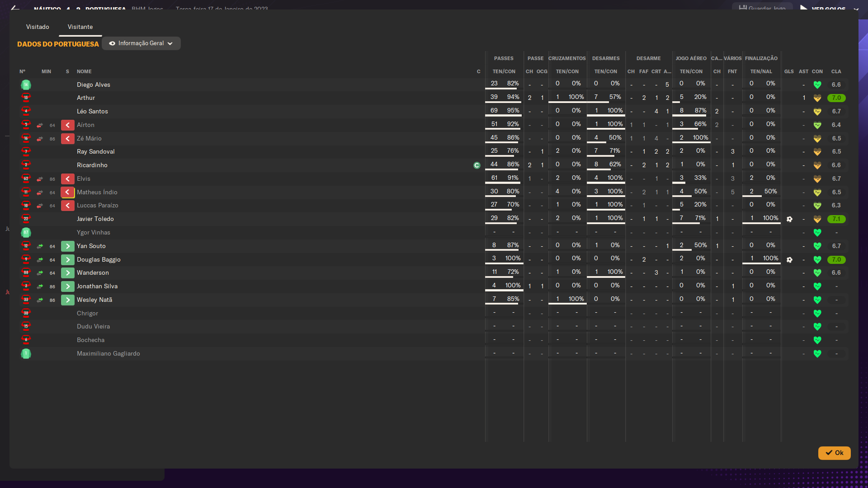Click the VER GOLOS button
This screenshot has width=868, height=488.
(x=823, y=8)
